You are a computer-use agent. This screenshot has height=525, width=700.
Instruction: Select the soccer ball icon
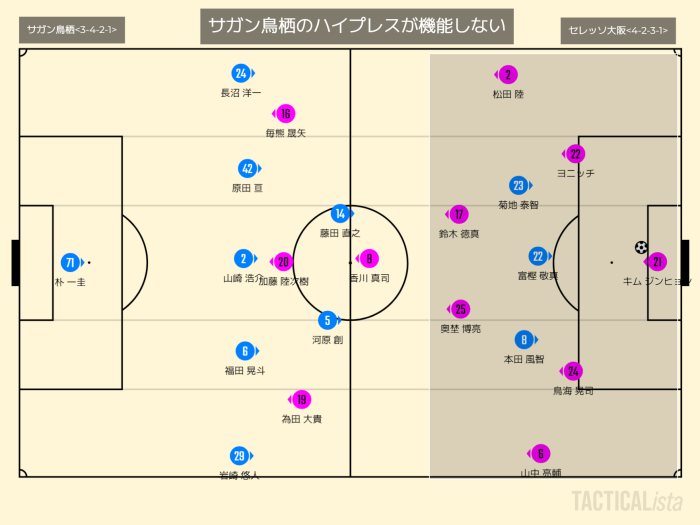(x=641, y=247)
